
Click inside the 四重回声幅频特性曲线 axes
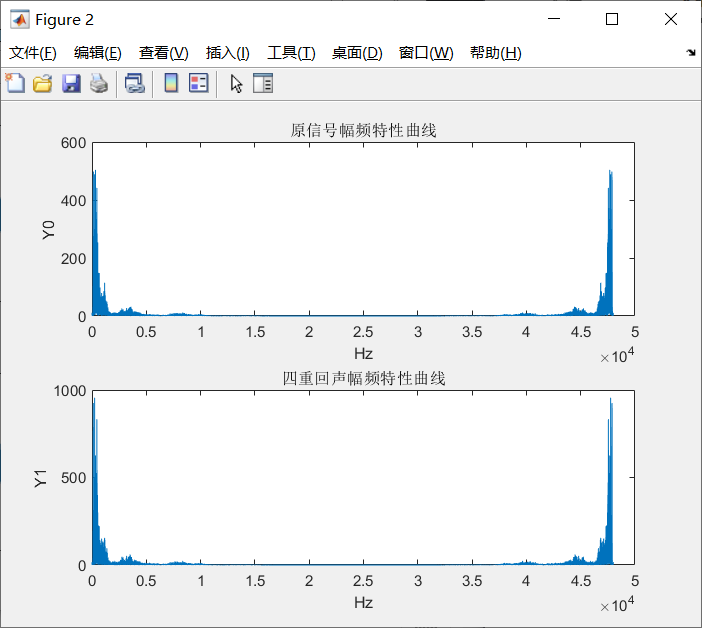pyautogui.click(x=363, y=477)
